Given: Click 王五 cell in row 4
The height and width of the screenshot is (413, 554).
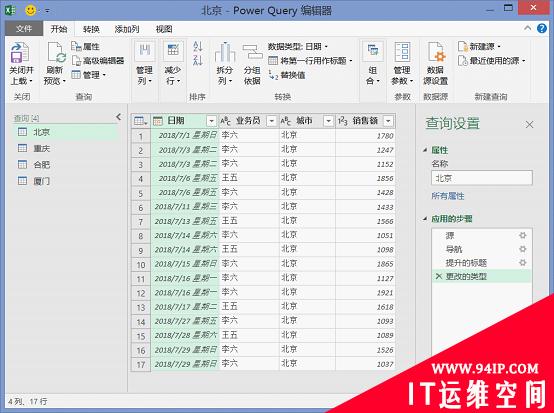Looking at the screenshot, I should click(x=249, y=178).
